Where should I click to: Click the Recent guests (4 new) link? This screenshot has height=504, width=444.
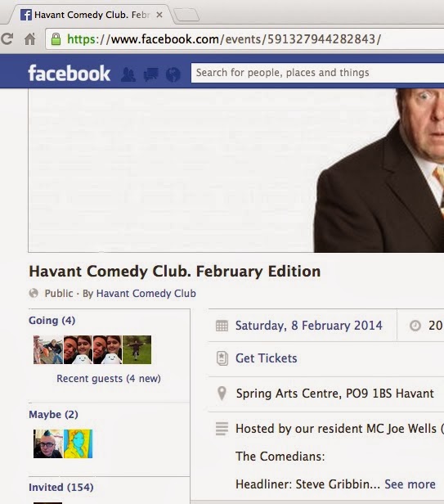[x=109, y=378]
